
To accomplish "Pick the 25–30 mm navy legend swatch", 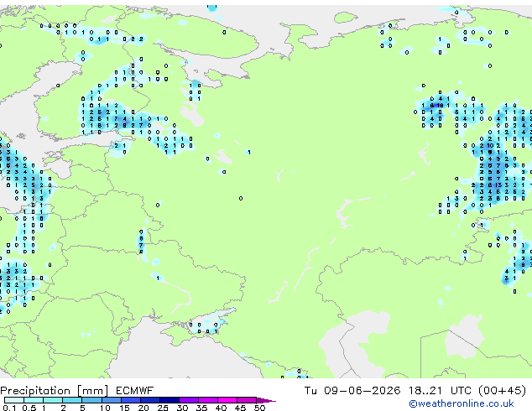I will [169, 400].
